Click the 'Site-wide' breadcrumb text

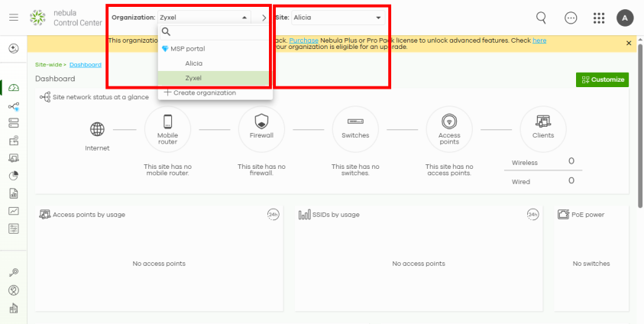tap(48, 65)
